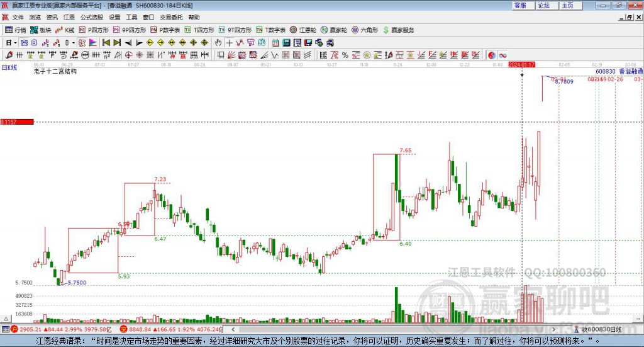The image size is (644, 347).
Task: Open the 板块 sector view
Action: click(40, 30)
